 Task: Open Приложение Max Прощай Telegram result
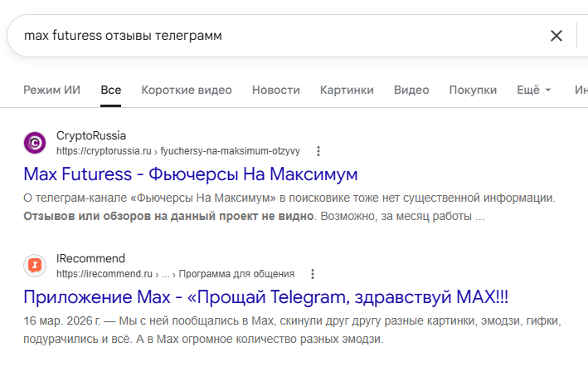tap(266, 297)
